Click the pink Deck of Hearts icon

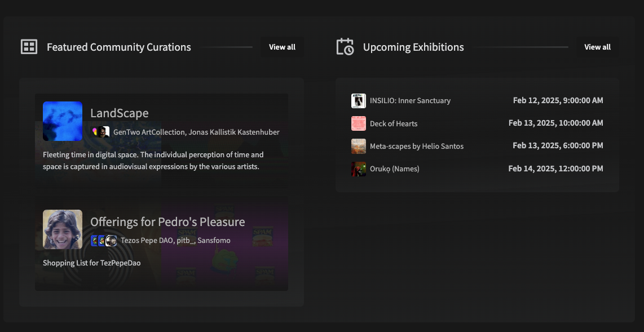pos(359,123)
